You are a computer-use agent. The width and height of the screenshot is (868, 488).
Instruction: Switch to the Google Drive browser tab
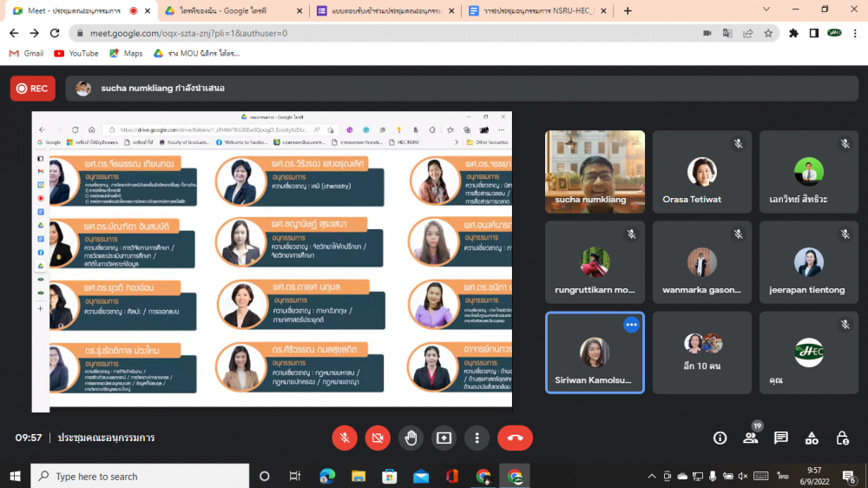click(x=233, y=11)
